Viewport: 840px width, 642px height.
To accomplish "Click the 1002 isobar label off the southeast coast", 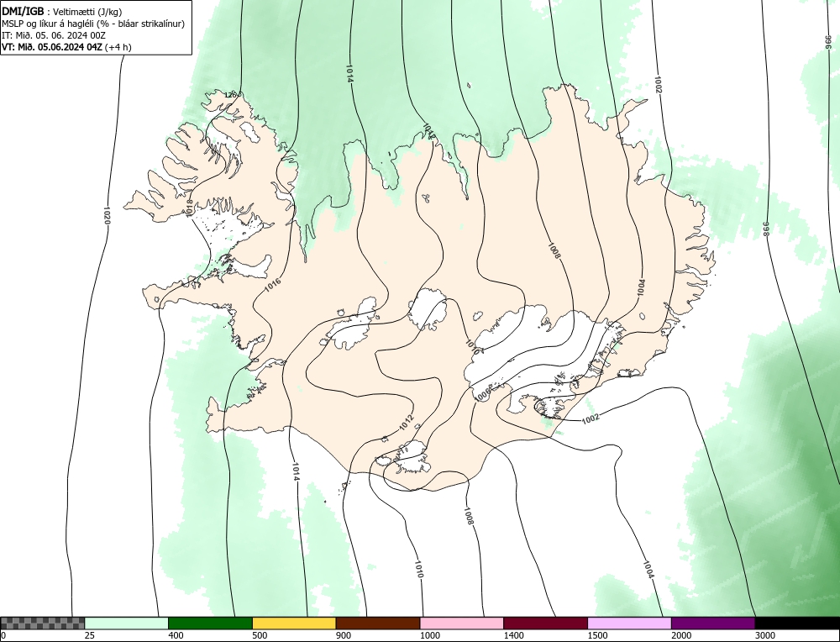I will point(591,418).
